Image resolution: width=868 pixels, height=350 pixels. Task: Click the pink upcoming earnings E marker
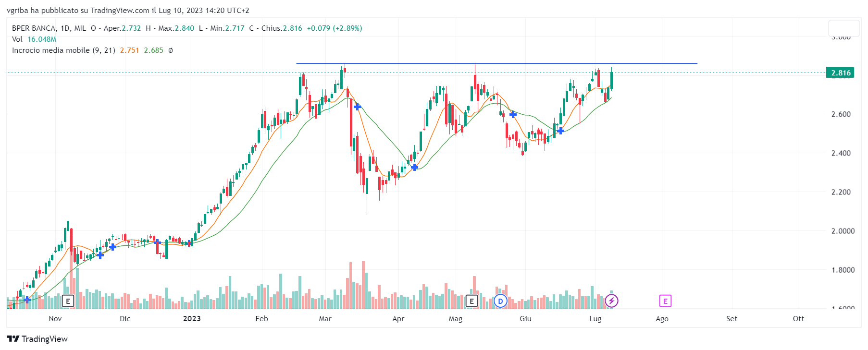pos(665,301)
